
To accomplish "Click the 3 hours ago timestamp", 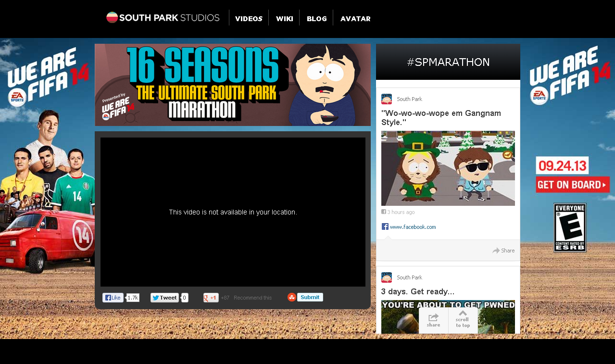I will [401, 212].
